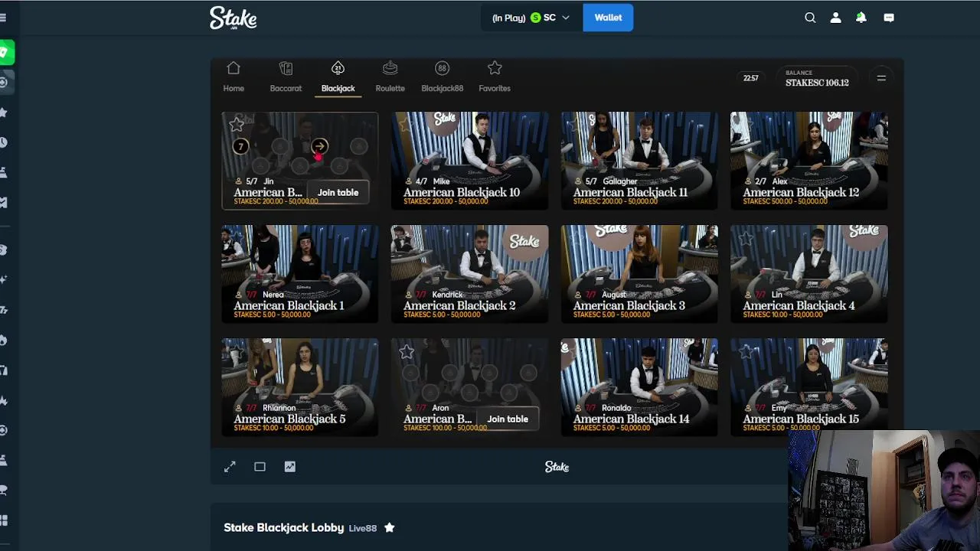Open American Blackjack 3 table
Screen dimensions: 980x551
(x=639, y=273)
